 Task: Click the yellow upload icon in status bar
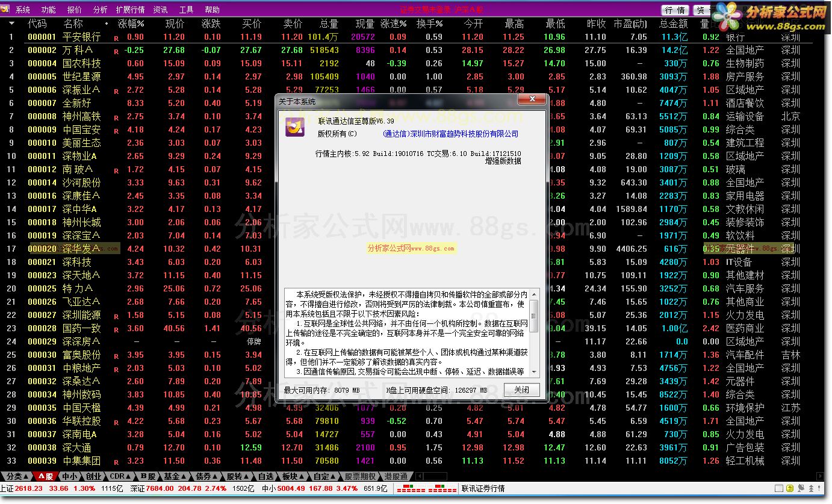[x=790, y=488]
